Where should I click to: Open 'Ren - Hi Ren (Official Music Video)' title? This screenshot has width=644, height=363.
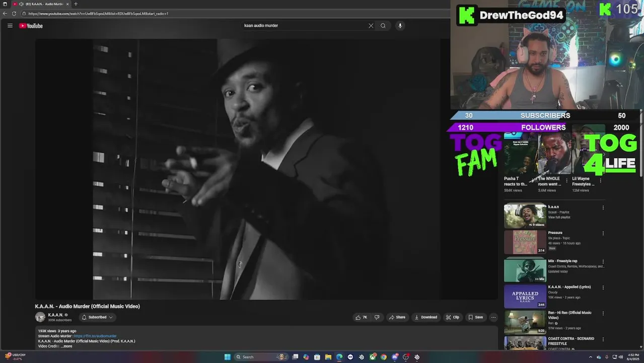(570, 315)
